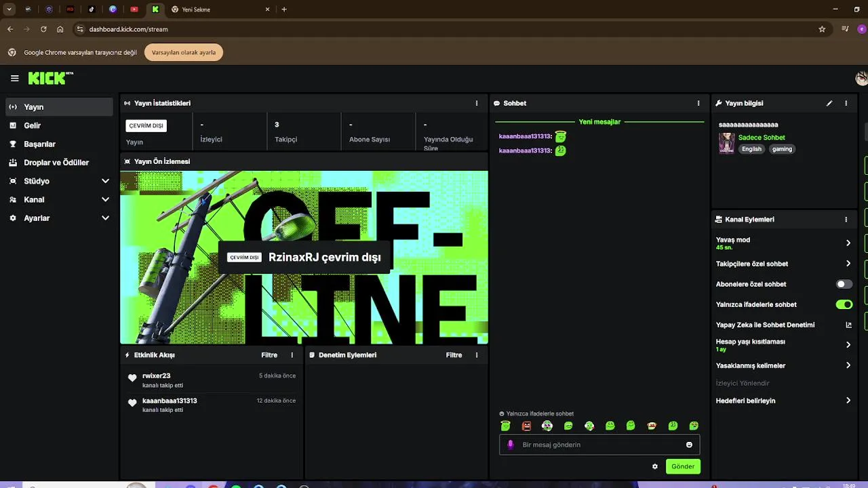The image size is (868, 488).
Task: Open a new browser tab
Action: (x=284, y=9)
